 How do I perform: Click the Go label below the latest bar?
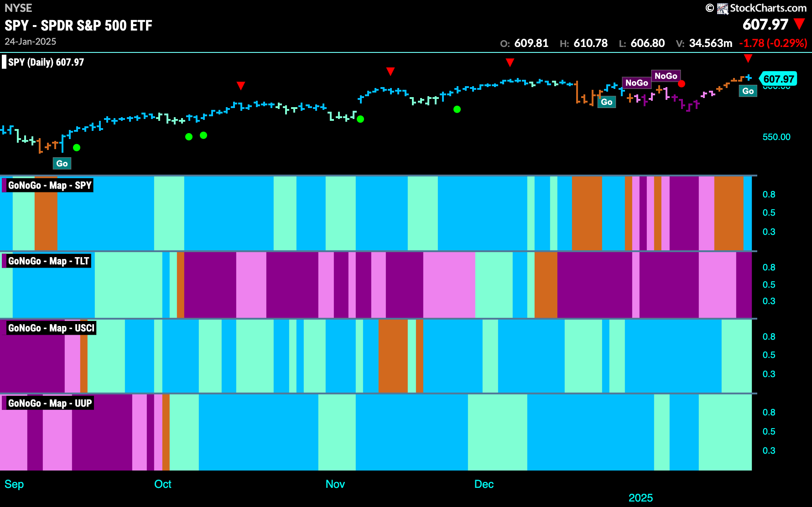748,91
